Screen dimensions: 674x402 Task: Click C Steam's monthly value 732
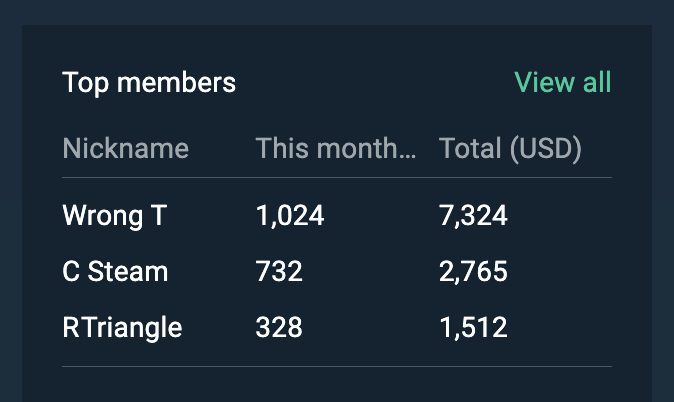pos(279,272)
